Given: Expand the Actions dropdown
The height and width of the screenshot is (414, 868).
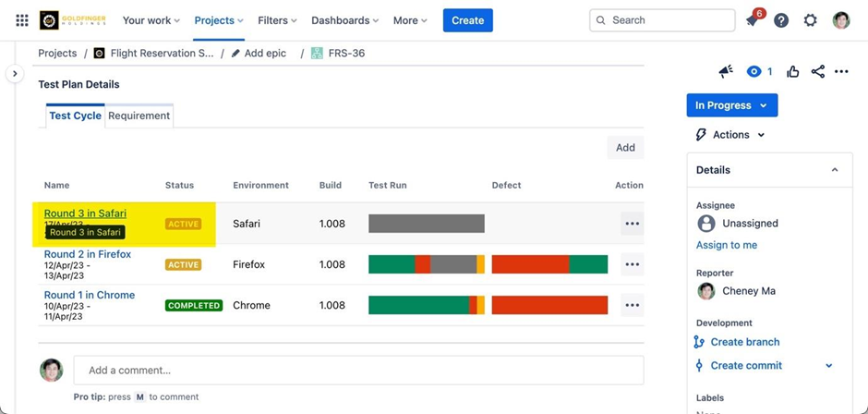Looking at the screenshot, I should [731, 135].
